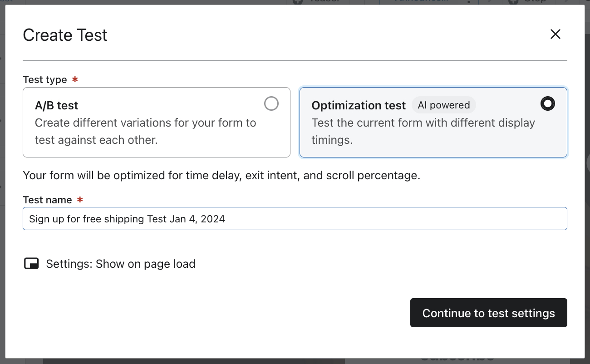Click the Show on page load settings icon

click(31, 263)
